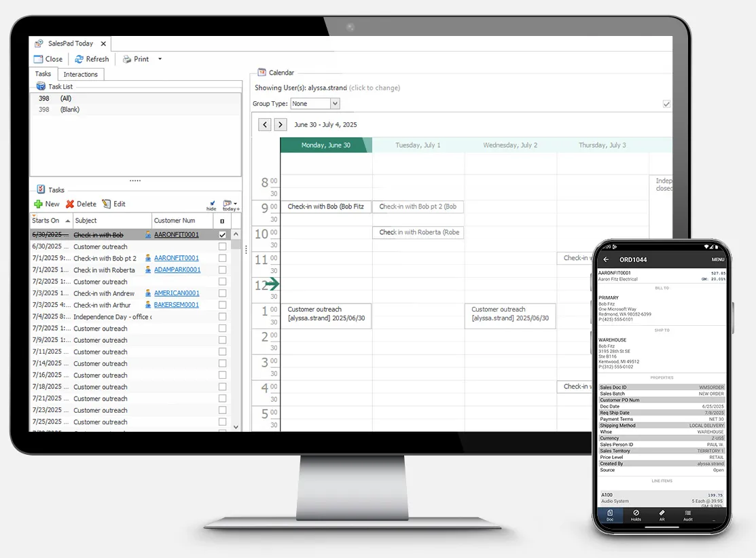The height and width of the screenshot is (558, 756).
Task: Delete the selected task with red X
Action: [81, 204]
